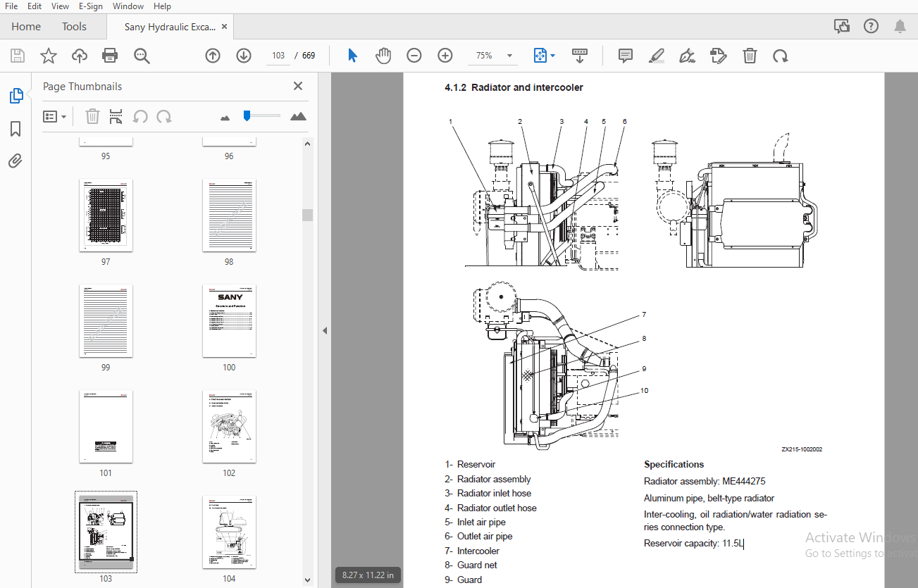918x588 pixels.
Task: Click the page number field 103
Action: [278, 56]
